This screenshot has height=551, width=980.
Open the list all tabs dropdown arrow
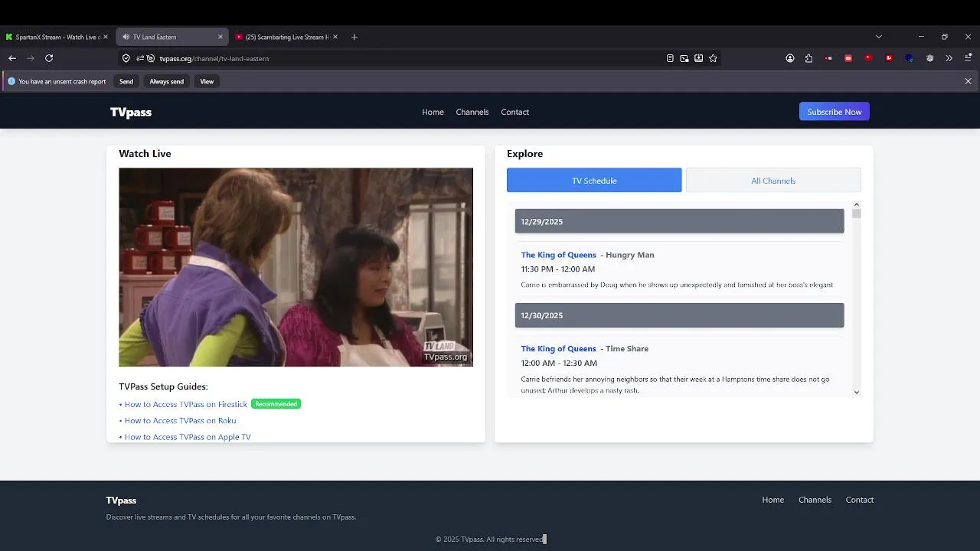879,37
